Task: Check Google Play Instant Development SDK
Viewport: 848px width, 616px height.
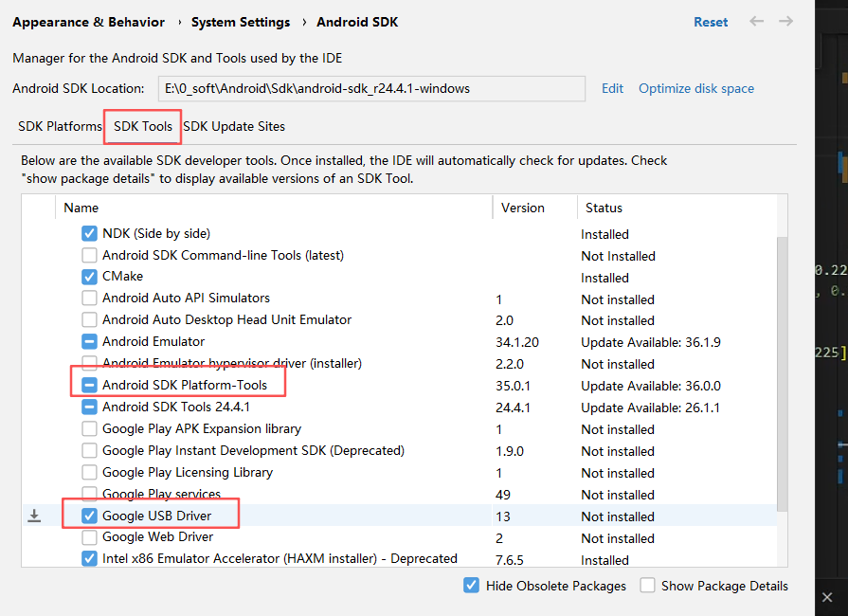Action: click(x=89, y=450)
